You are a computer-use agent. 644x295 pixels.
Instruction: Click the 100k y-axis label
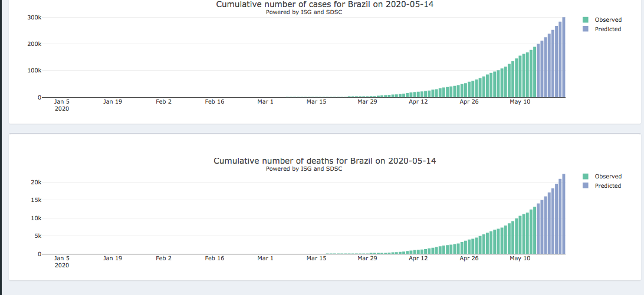(34, 71)
